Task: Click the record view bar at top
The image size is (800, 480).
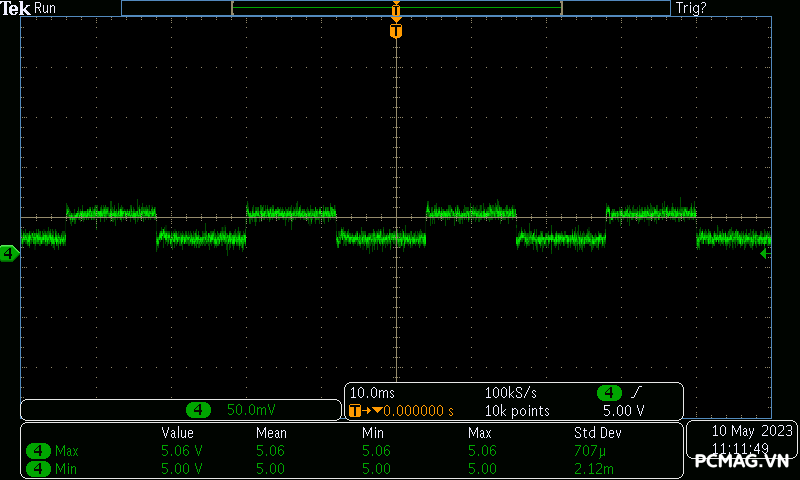Action: (396, 8)
